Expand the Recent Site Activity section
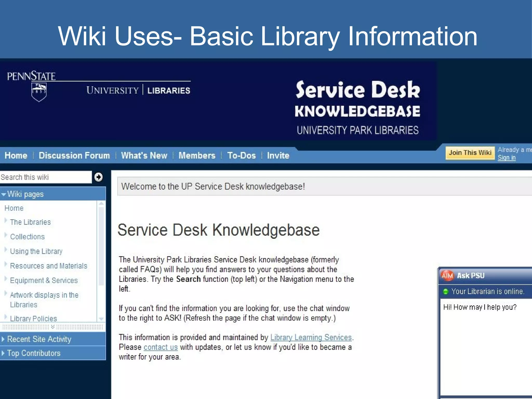Screen dimensions: 532x399 (x=3, y=339)
